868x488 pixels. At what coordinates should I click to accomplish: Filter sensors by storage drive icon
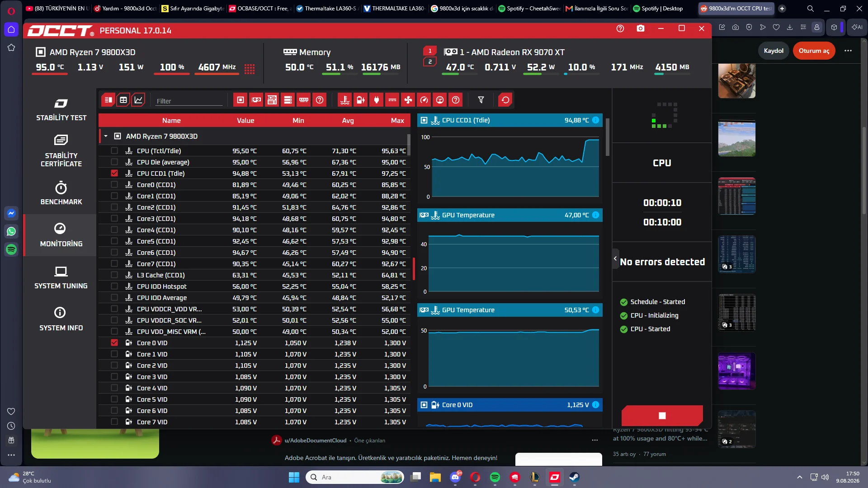pyautogui.click(x=288, y=100)
